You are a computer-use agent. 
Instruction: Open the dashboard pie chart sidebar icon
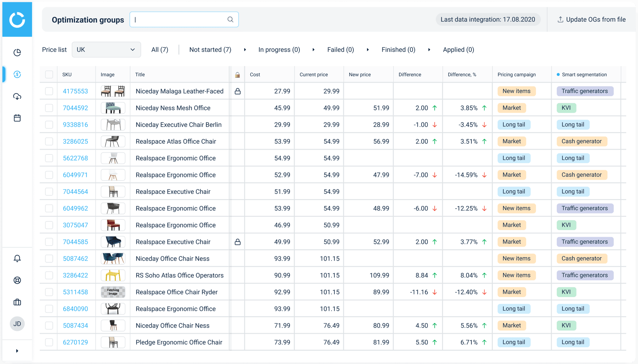17,53
